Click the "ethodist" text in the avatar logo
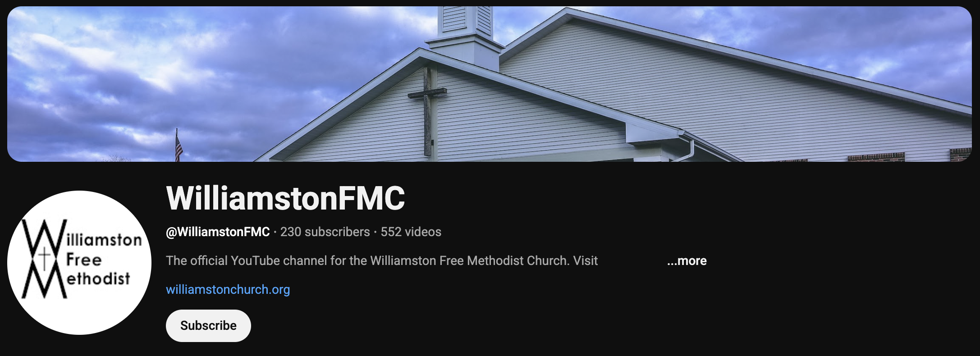 98,278
